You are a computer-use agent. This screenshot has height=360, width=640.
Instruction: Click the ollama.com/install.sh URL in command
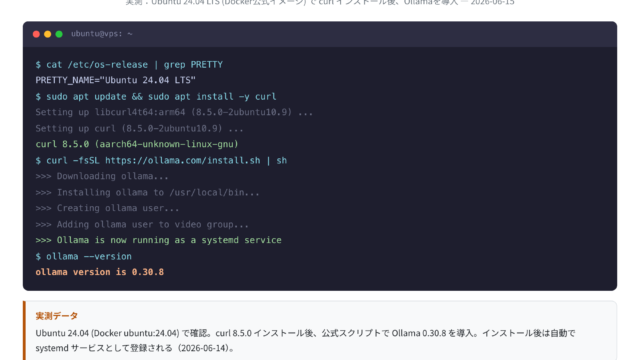(x=182, y=161)
